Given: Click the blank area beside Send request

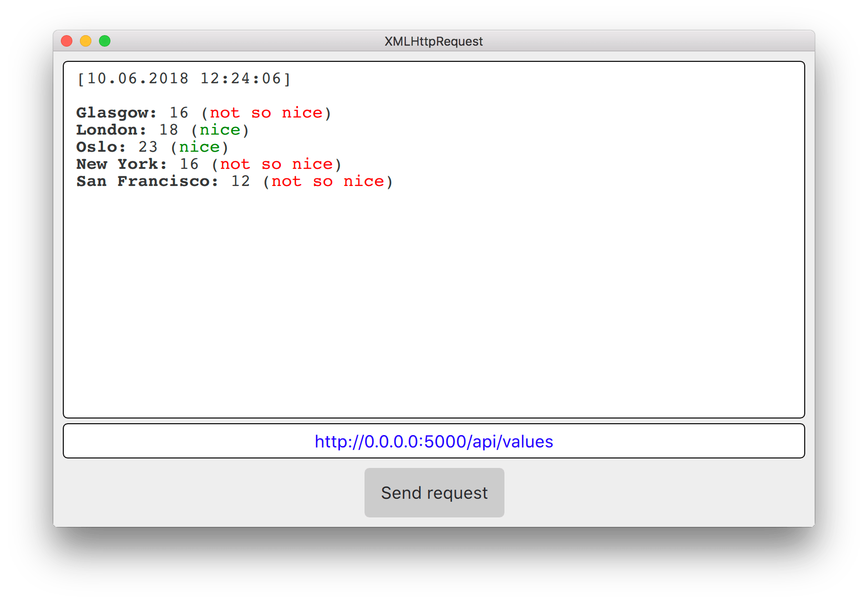Looking at the screenshot, I should click(190, 492).
